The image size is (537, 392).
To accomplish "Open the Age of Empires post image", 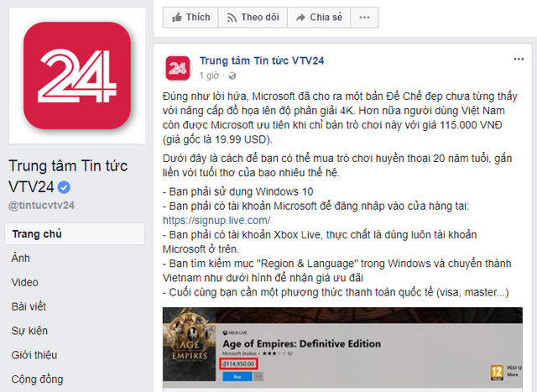I will (x=342, y=349).
